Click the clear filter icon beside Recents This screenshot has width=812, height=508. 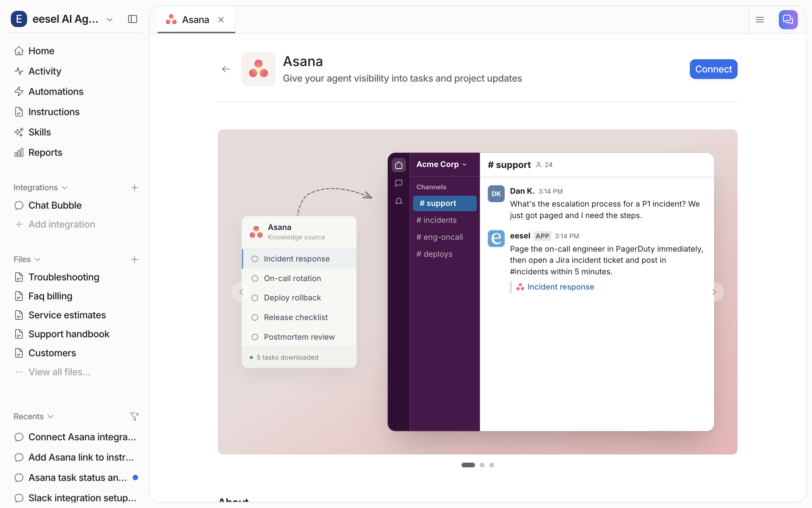(135, 417)
